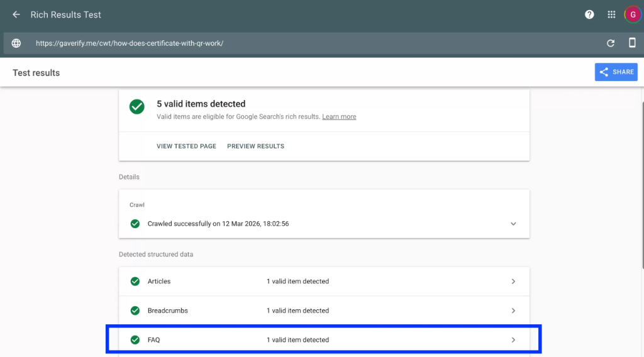Reload the test with the refresh icon
Screen dimensions: 644x357
tap(611, 43)
